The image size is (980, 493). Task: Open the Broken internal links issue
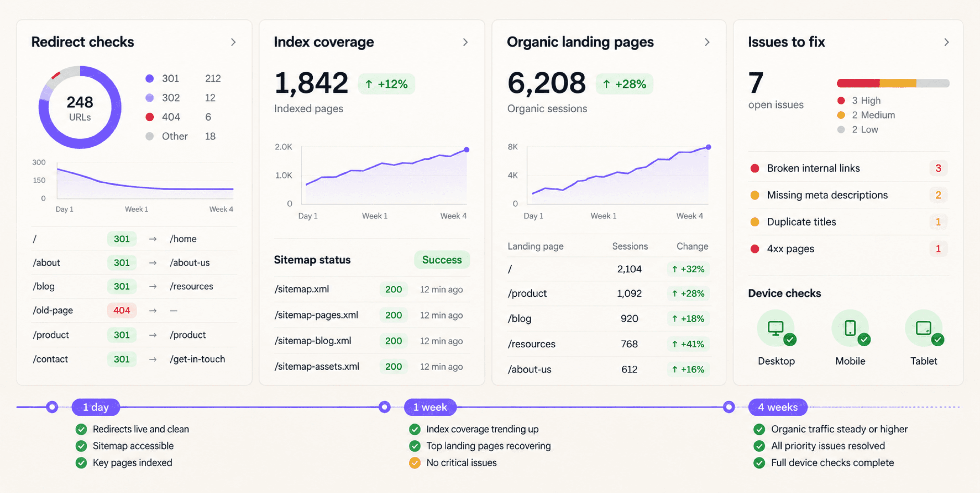coord(848,168)
